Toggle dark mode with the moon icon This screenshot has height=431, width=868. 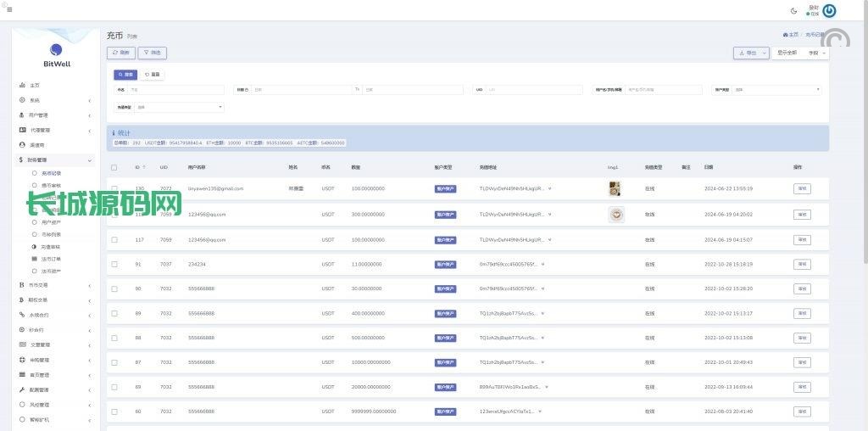tap(793, 10)
